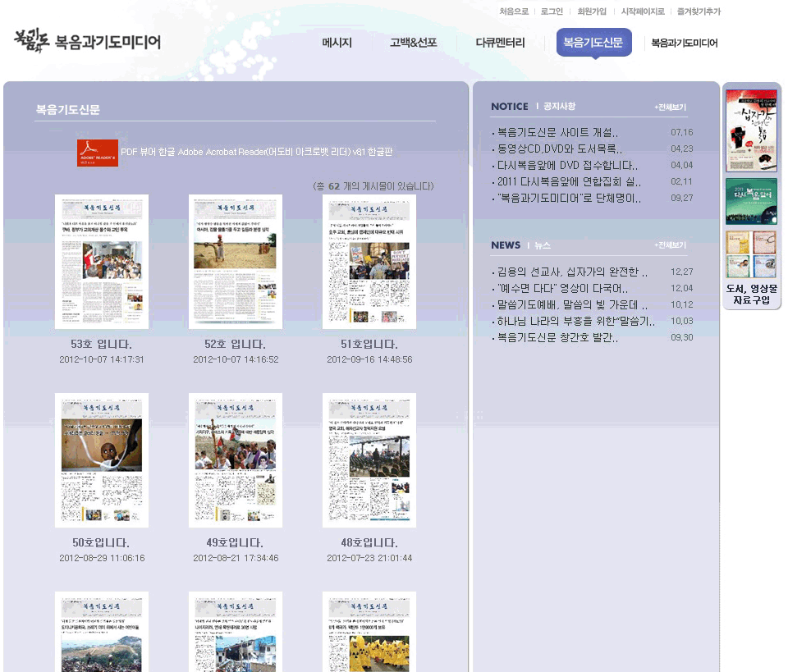Open the 다큐멘터리 menu
The image size is (788, 672).
pos(500,43)
